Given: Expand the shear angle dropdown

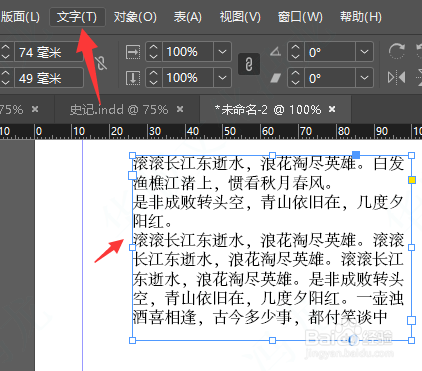Looking at the screenshot, I should tap(364, 78).
